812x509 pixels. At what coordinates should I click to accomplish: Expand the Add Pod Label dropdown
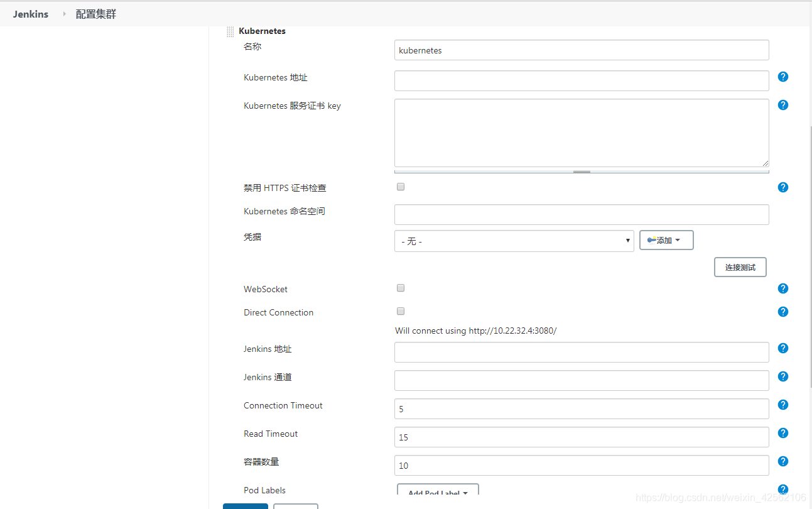pyautogui.click(x=438, y=490)
